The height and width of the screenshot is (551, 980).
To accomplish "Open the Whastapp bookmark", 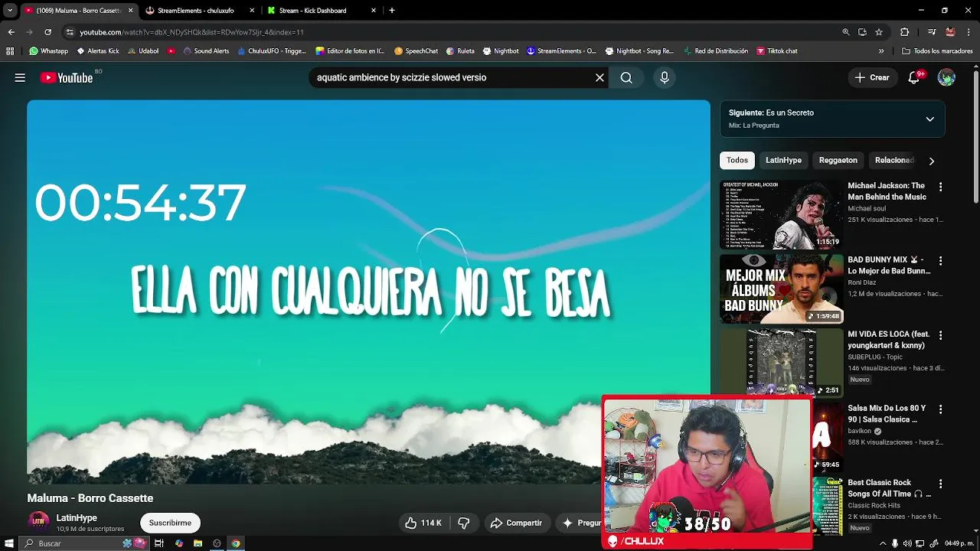I will [48, 51].
